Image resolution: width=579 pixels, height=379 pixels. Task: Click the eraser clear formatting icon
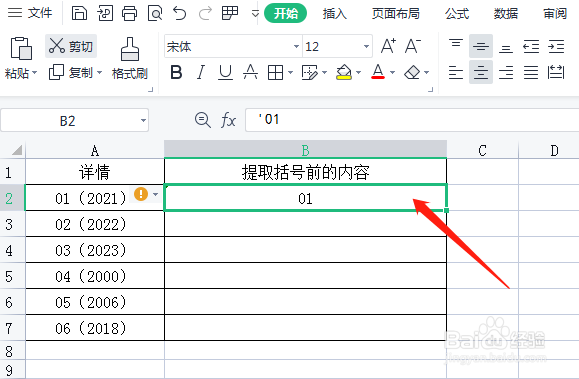click(x=412, y=72)
